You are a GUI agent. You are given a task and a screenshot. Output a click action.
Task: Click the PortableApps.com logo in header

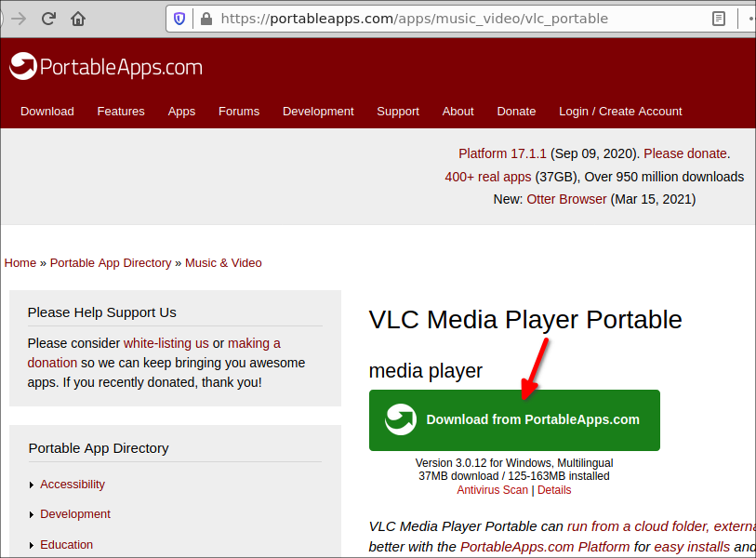point(106,67)
